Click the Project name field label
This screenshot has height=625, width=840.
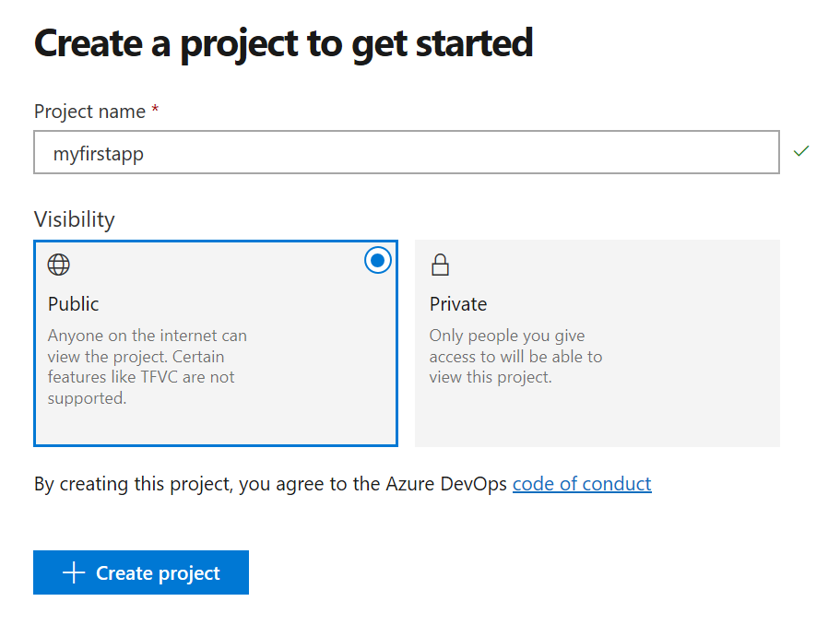coord(89,112)
